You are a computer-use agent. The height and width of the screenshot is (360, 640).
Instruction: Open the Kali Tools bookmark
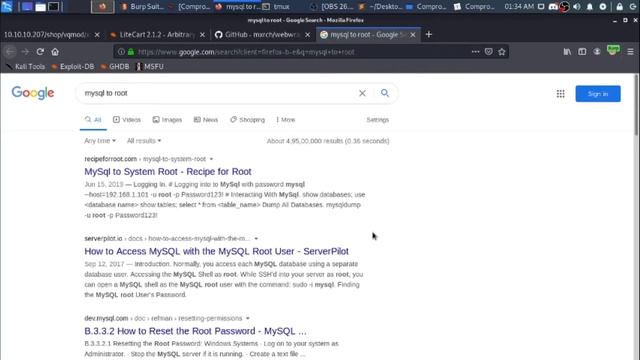[x=25, y=67]
